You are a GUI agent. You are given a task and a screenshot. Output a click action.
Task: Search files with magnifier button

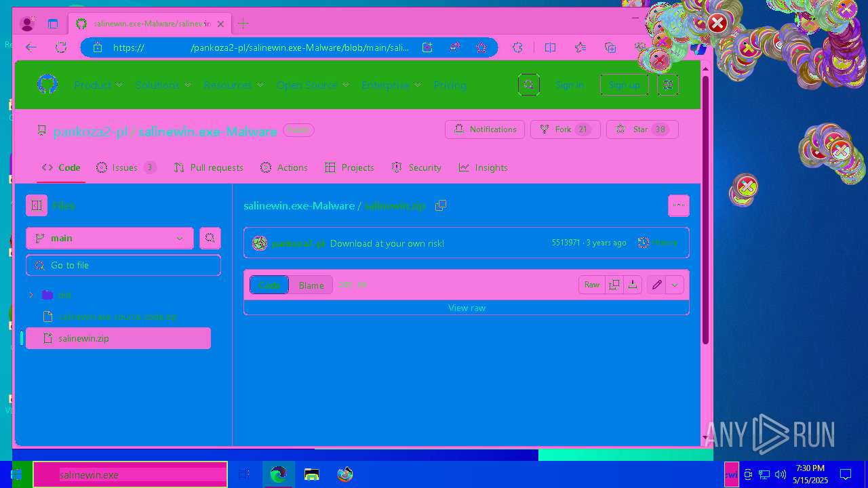coord(210,238)
